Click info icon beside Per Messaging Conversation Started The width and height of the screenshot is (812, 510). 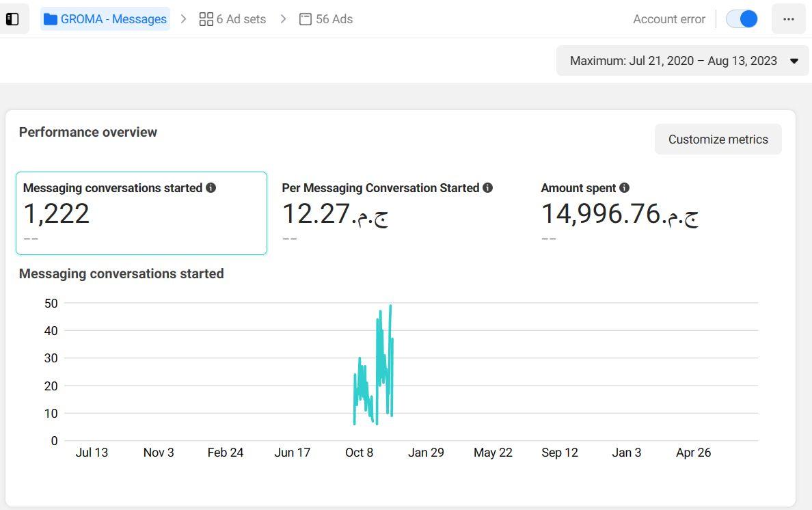coord(487,187)
